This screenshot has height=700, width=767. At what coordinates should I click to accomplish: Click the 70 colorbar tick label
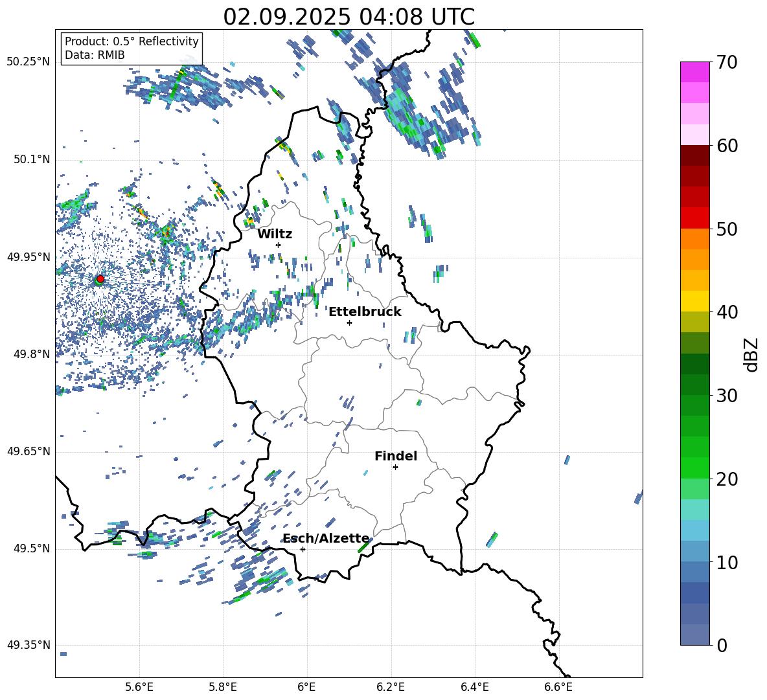[726, 63]
